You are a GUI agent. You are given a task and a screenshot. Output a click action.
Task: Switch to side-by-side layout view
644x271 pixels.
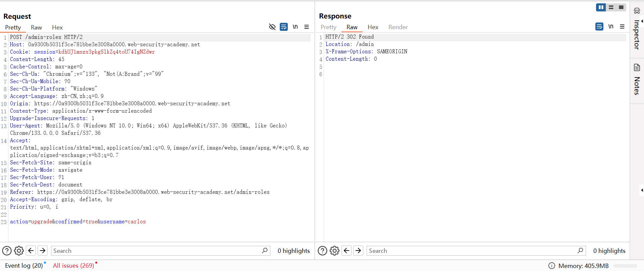tap(601, 7)
